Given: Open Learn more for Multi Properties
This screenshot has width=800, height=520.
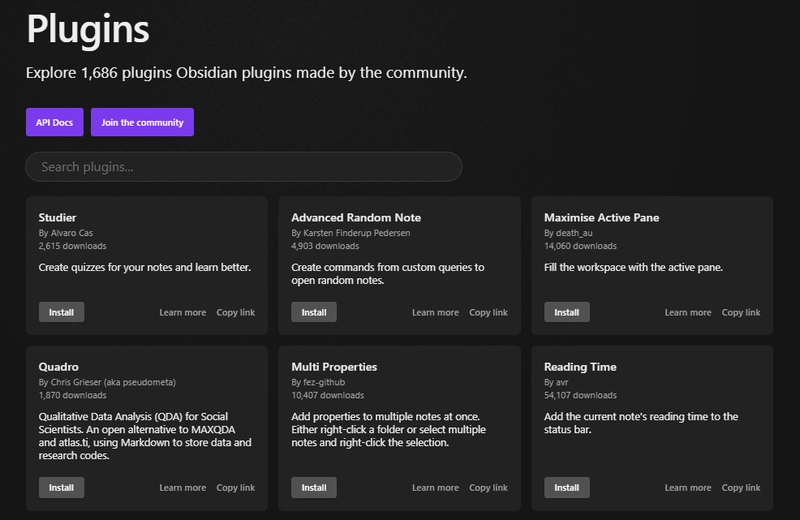Looking at the screenshot, I should click(x=435, y=488).
